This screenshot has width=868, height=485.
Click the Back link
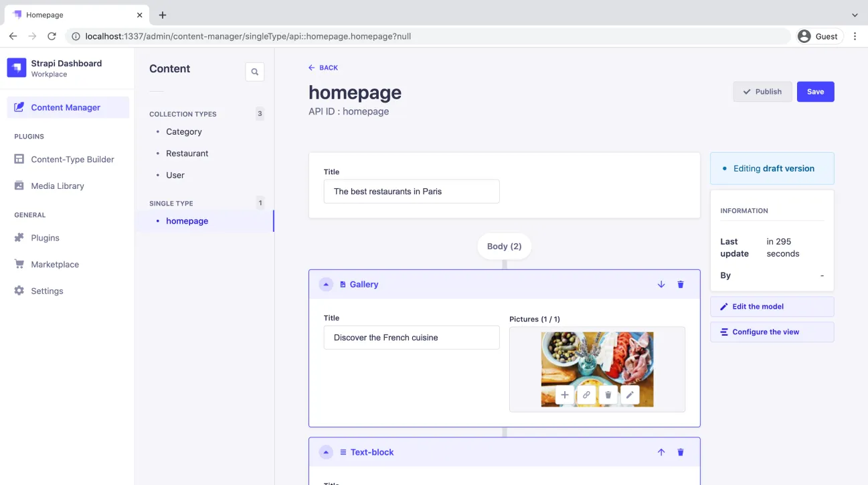tap(323, 68)
